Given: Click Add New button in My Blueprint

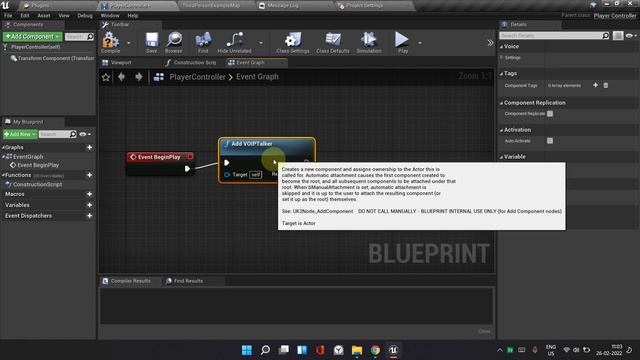Looking at the screenshot, I should (20, 134).
